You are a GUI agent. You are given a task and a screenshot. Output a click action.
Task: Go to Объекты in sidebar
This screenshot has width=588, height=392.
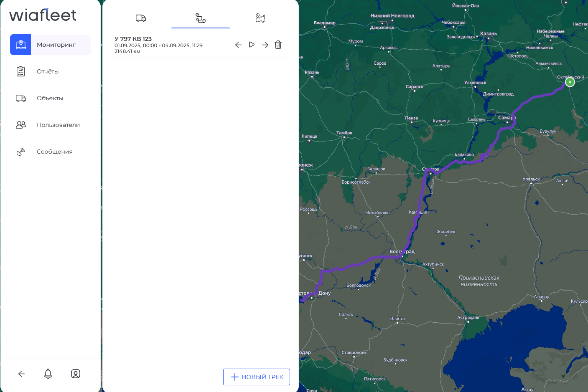click(50, 98)
